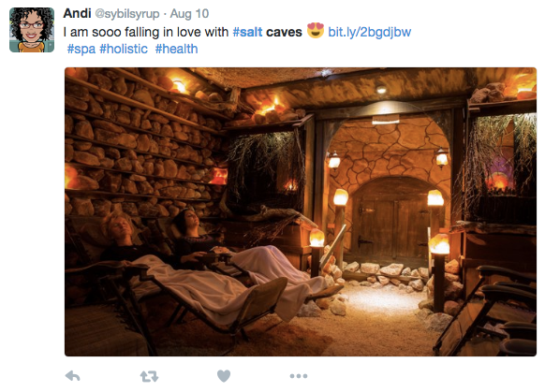Click the arched wooden door in the photo
The image size is (545, 392).
tap(392, 223)
